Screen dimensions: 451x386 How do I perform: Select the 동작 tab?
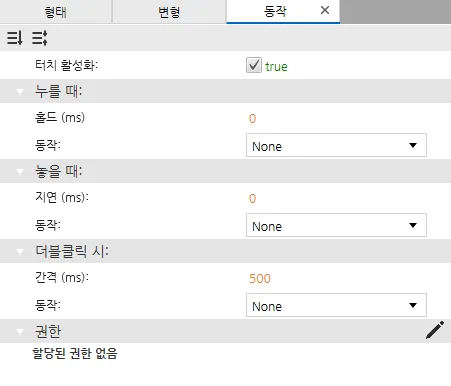[x=275, y=12]
